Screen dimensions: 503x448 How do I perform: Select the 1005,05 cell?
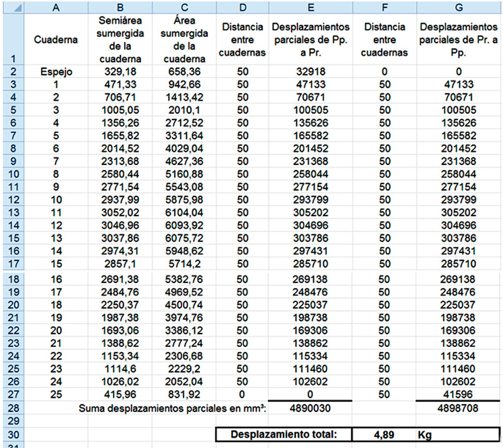[x=120, y=110]
